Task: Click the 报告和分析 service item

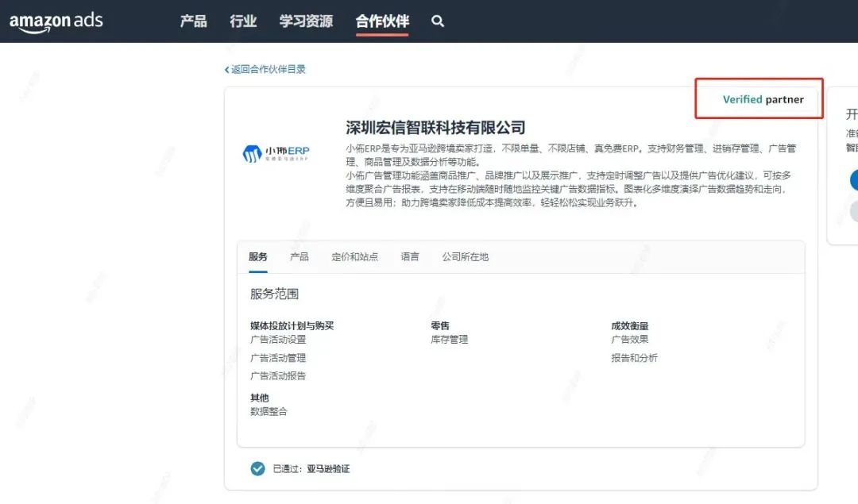Action: [634, 358]
